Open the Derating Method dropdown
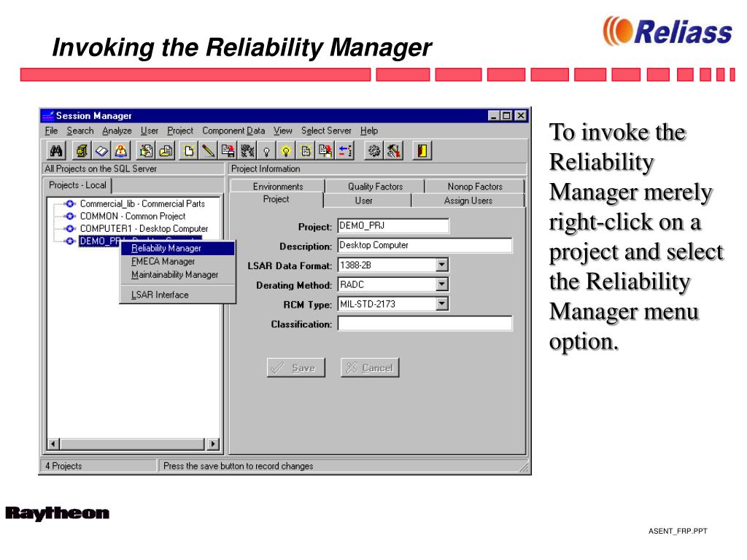 [442, 284]
